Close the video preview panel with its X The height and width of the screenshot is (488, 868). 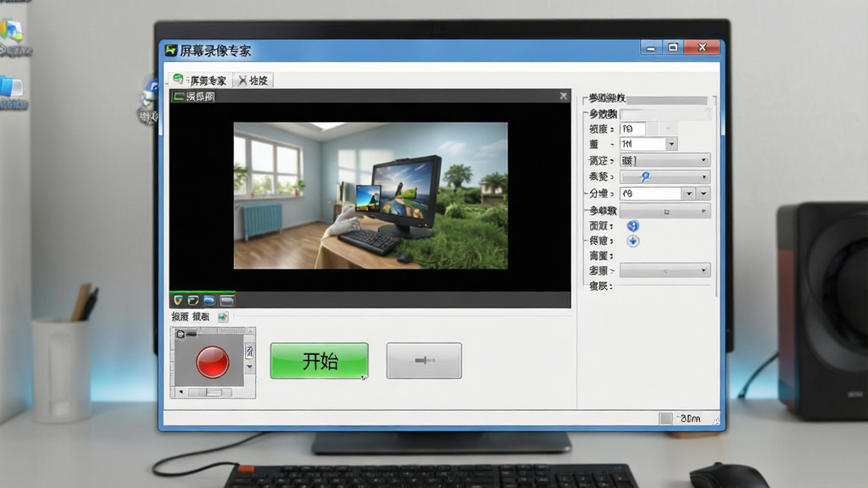point(564,96)
